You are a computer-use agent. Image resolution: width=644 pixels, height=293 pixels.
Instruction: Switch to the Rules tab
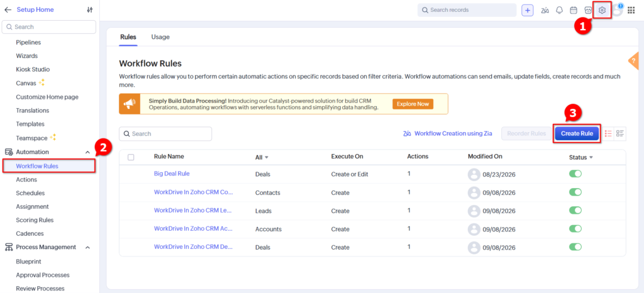pyautogui.click(x=128, y=37)
